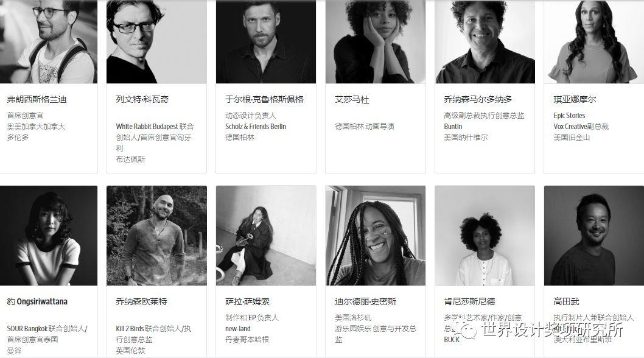644x358 pixels.
Task: Open the 弗朗西斯格兰迪 name link
Action: 37,99
